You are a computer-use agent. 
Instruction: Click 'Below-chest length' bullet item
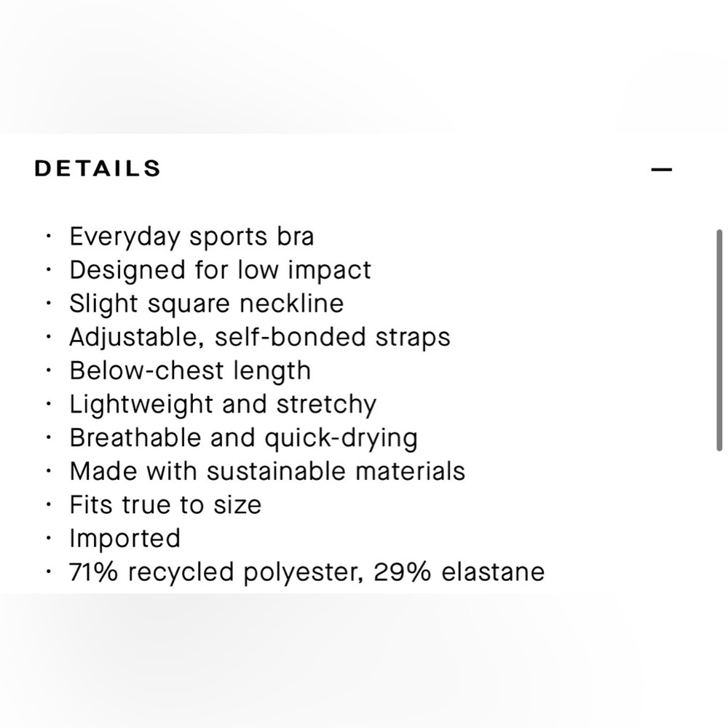point(190,371)
